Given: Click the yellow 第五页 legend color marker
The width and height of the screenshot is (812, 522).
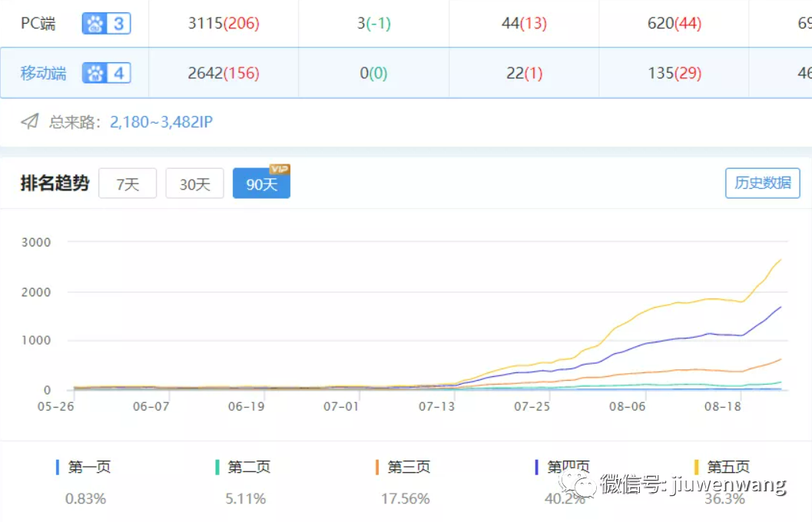Looking at the screenshot, I should click(x=697, y=467).
